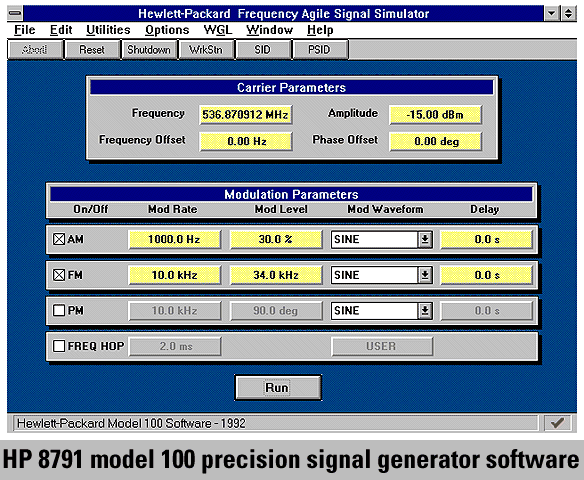The width and height of the screenshot is (584, 480).
Task: Disable the FM modulation checkbox
Action: (x=59, y=275)
